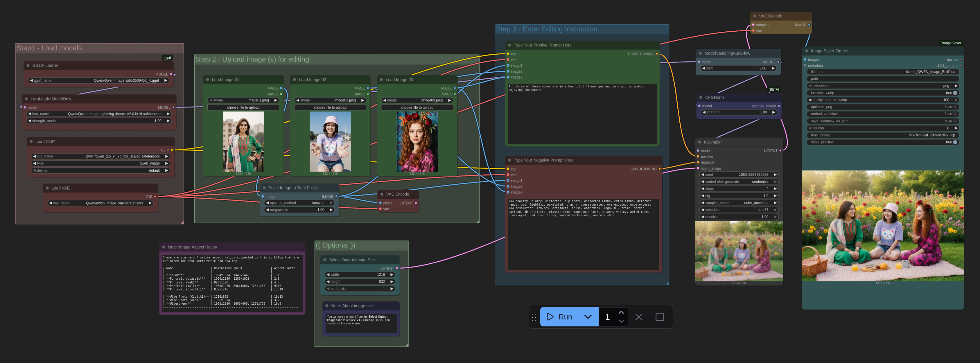Grab the run toolbar drag handle
Screen dimensions: 980x363
pos(534,317)
